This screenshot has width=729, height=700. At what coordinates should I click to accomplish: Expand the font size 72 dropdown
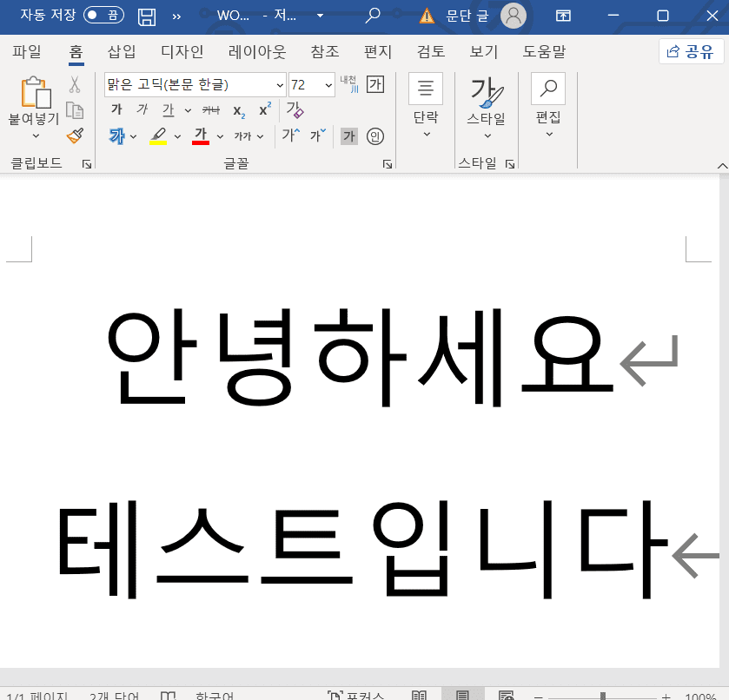point(328,85)
